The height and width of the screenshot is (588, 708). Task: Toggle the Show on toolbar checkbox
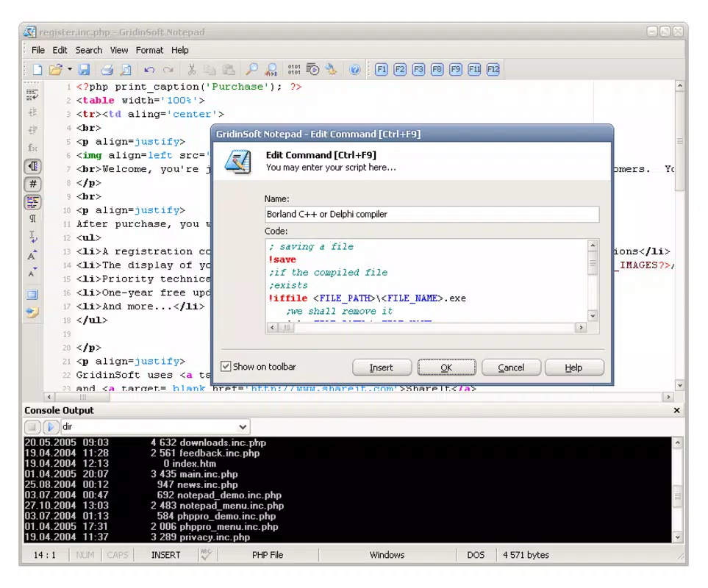(x=226, y=367)
